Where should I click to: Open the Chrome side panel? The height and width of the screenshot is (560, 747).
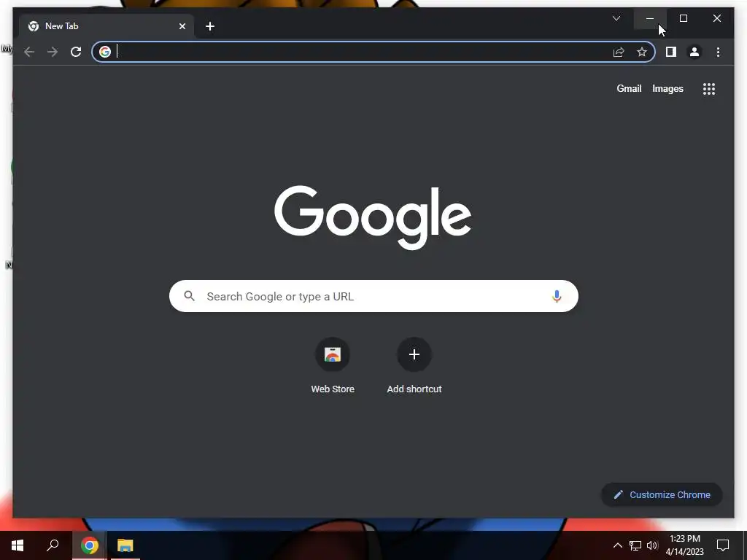point(671,52)
